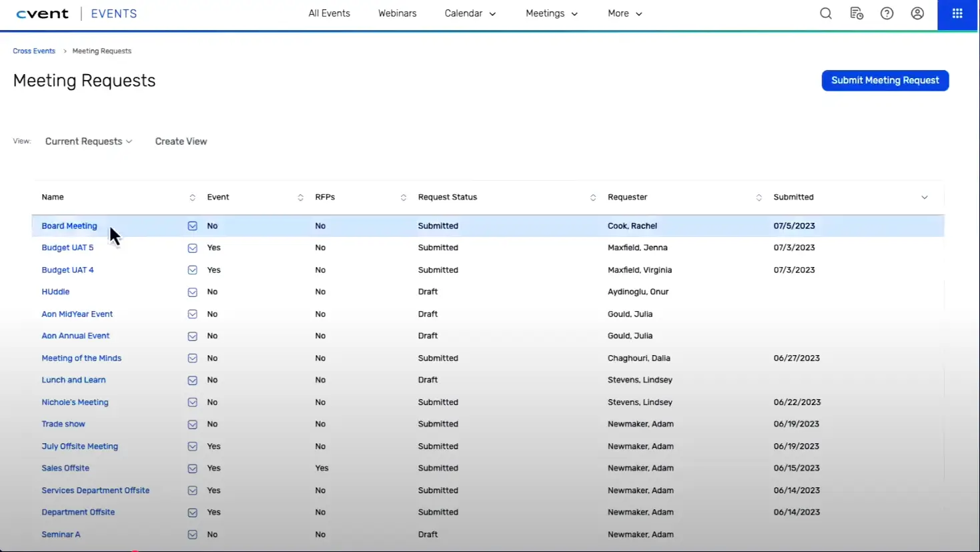Click the Create View button

click(181, 142)
